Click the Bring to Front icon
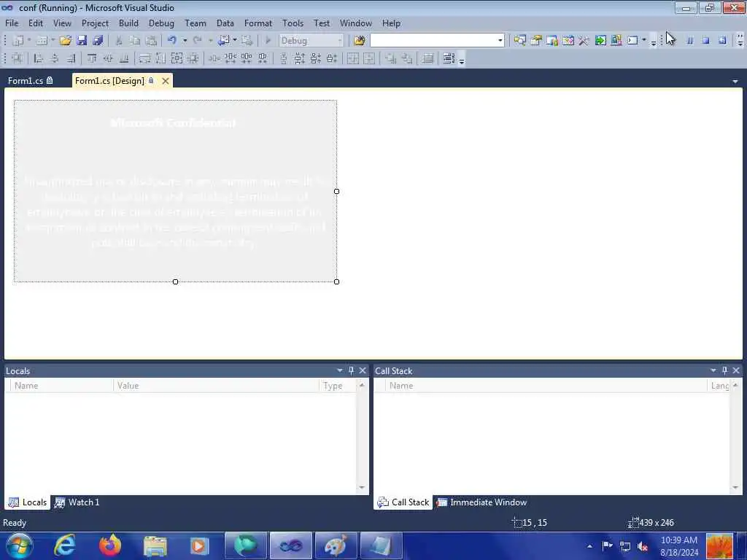Viewport: 747px width, 560px height. point(391,58)
